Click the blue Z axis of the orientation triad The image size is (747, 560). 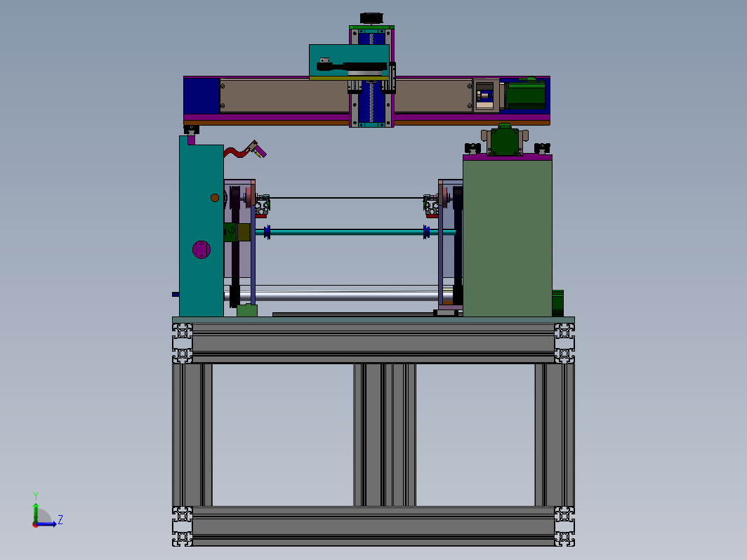pos(46,524)
